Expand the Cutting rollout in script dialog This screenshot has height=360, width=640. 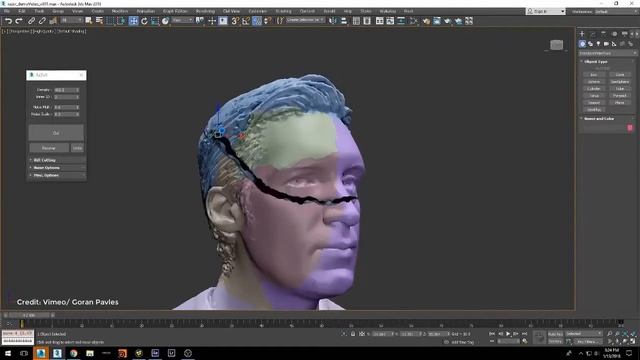click(x=56, y=160)
